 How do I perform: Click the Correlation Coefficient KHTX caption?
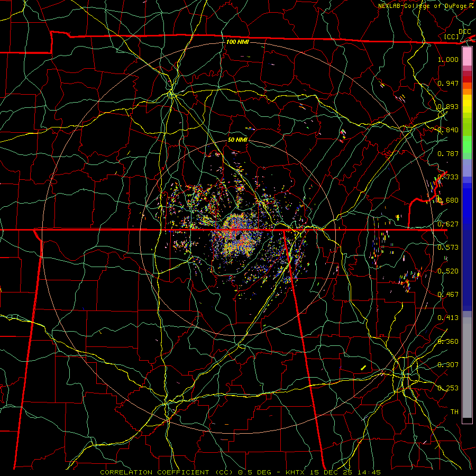point(240,472)
